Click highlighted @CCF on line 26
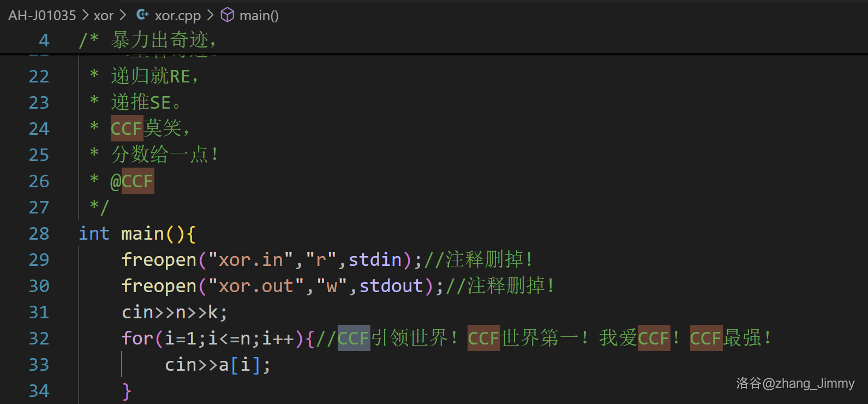This screenshot has width=868, height=404. tap(132, 181)
